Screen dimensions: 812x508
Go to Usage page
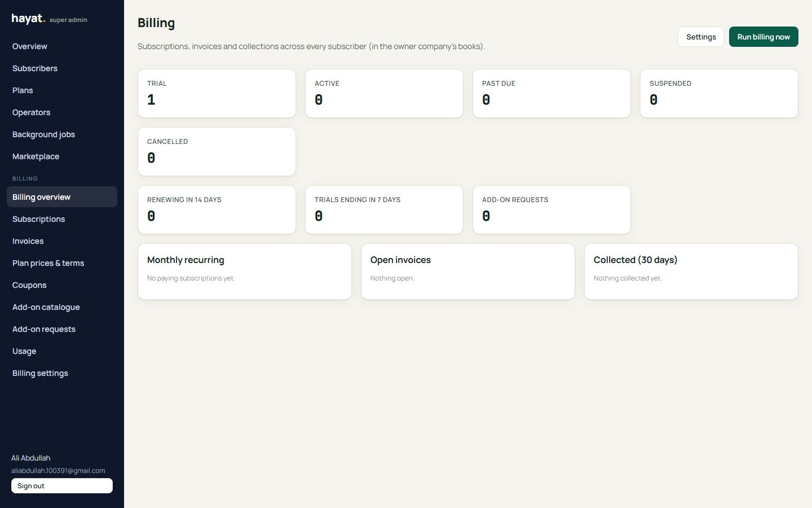click(x=62, y=351)
